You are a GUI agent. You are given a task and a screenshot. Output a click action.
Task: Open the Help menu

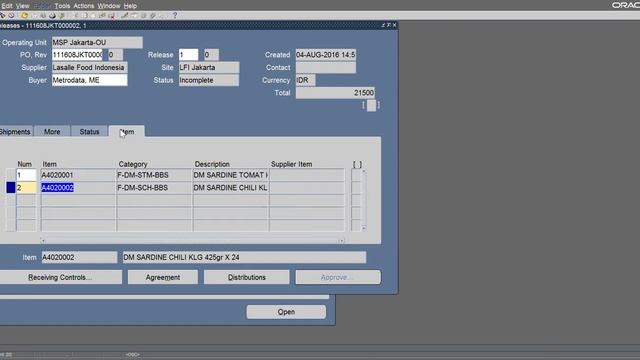pyautogui.click(x=130, y=6)
